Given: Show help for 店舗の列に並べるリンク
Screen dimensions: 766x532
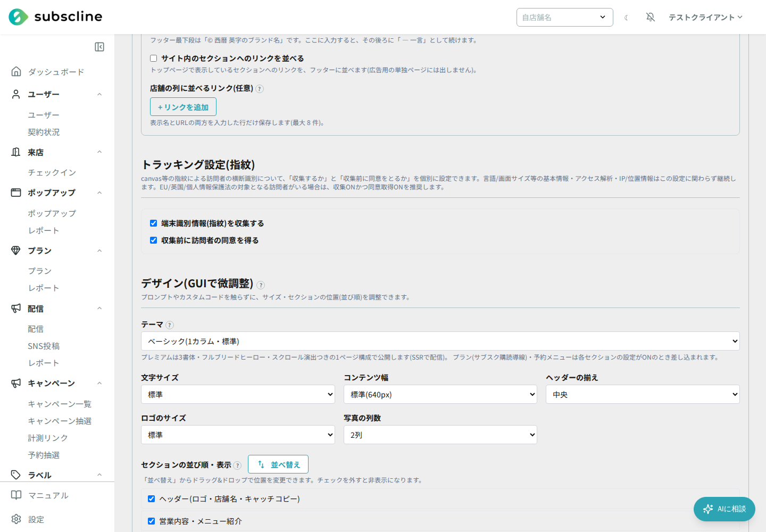Looking at the screenshot, I should [260, 89].
